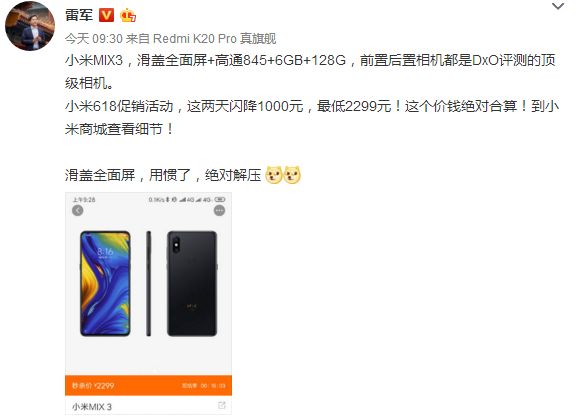Open the 今天 09:30 timestamp link

tap(94, 39)
